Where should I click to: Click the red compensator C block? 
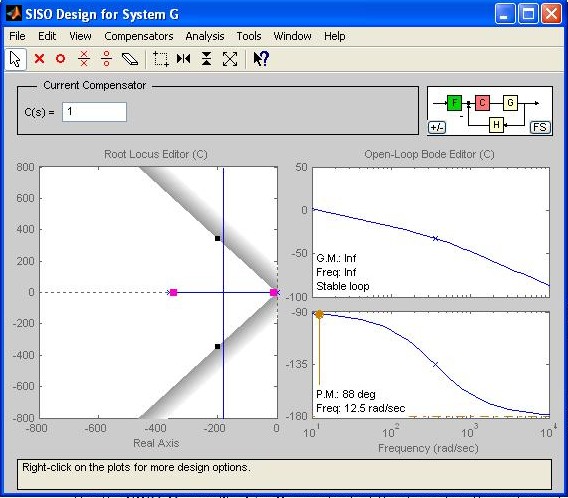pos(482,103)
